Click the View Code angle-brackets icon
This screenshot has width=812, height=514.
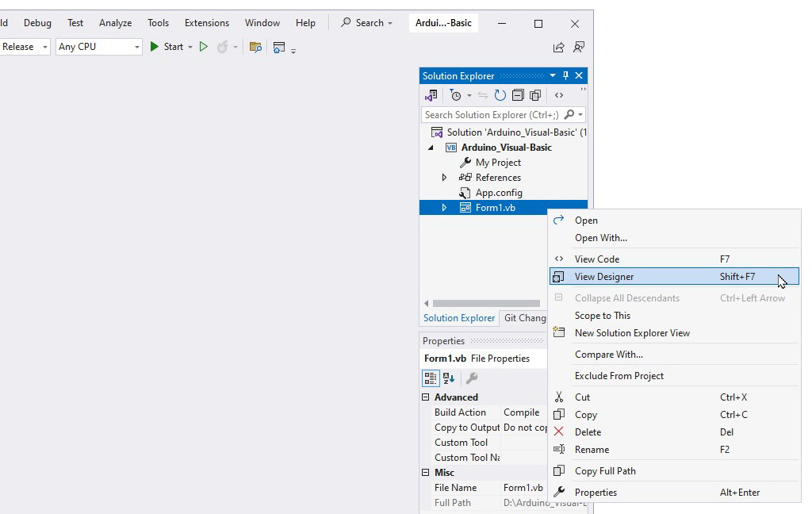pyautogui.click(x=558, y=95)
